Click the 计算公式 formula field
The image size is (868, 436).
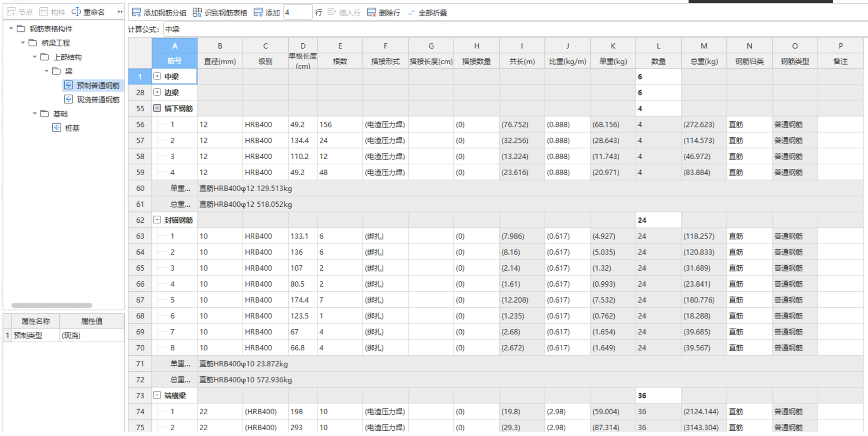coord(515,29)
